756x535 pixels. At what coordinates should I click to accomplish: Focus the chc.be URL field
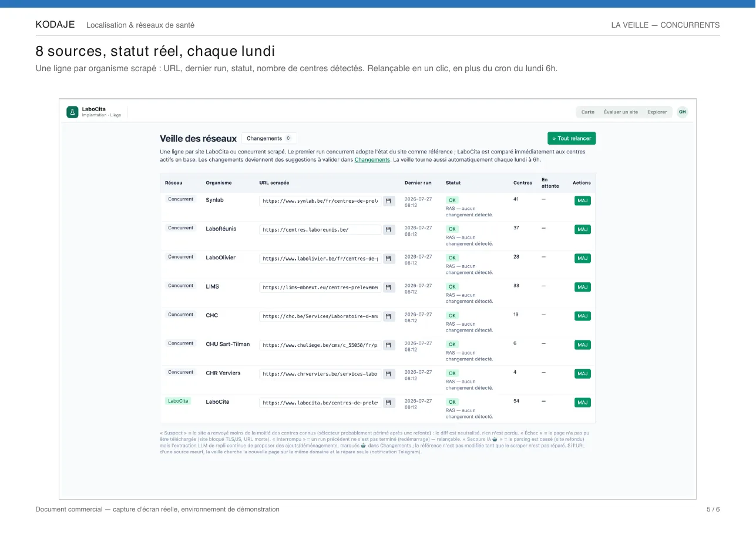click(x=320, y=316)
